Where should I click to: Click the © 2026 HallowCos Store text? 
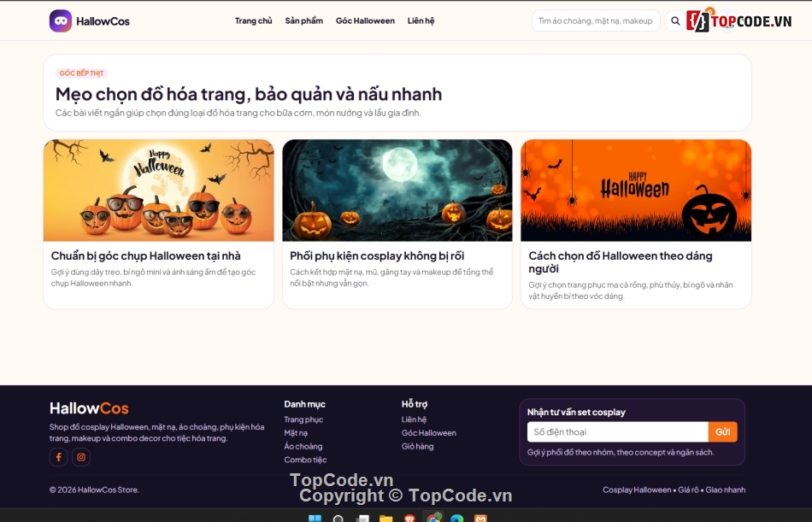94,490
